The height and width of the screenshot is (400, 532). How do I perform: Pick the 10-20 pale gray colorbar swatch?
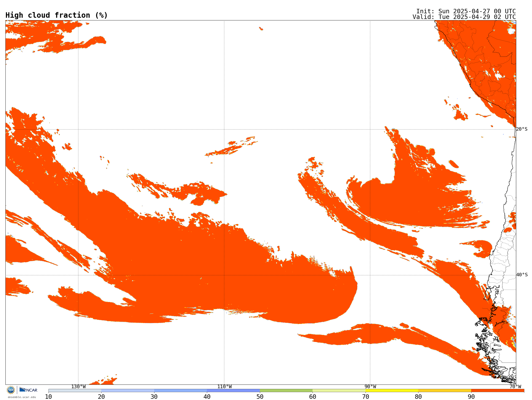75,391
